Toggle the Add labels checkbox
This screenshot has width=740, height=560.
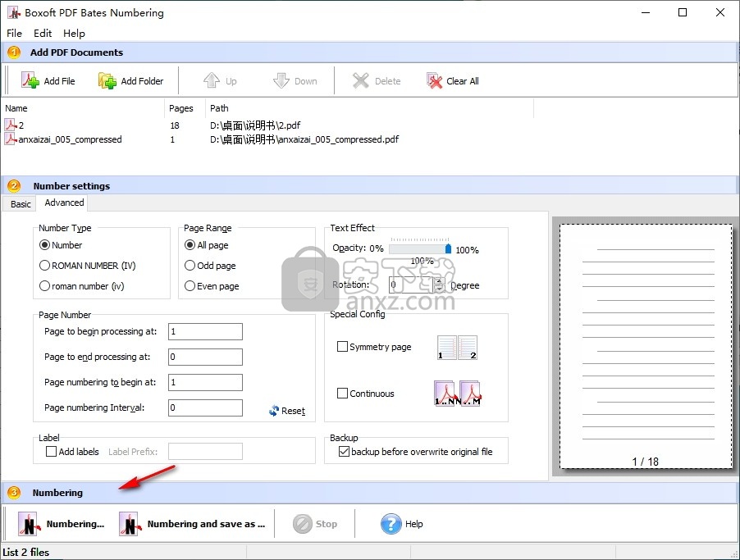[x=51, y=452]
